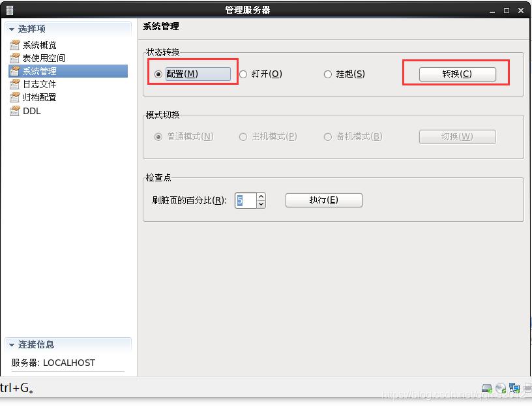This screenshot has height=407, width=532.
Task: Click the 系统概览 item icon
Action: pos(14,45)
